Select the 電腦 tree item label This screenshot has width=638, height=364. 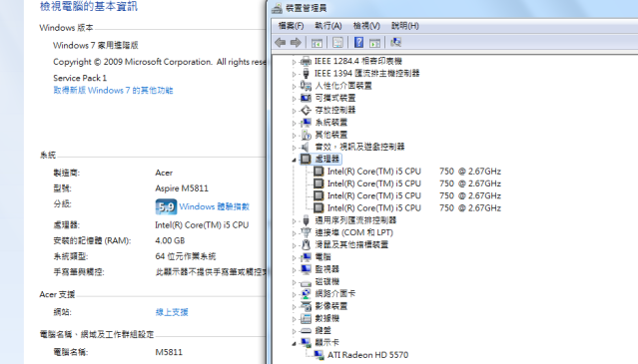323,256
